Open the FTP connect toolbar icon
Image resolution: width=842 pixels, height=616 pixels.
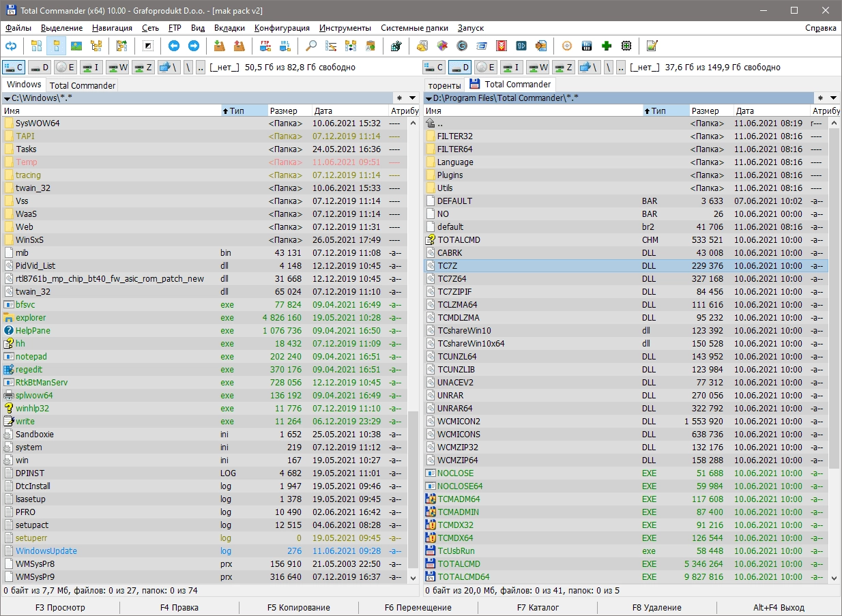pyautogui.click(x=265, y=46)
